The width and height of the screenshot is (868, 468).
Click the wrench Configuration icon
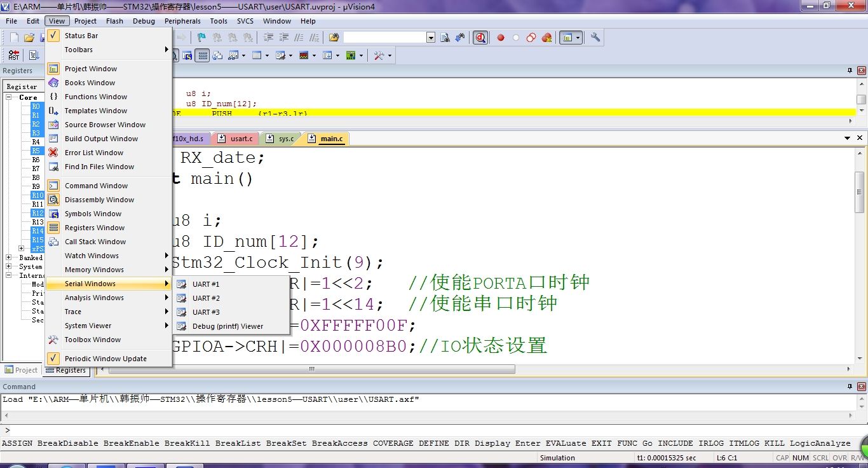[x=595, y=38]
